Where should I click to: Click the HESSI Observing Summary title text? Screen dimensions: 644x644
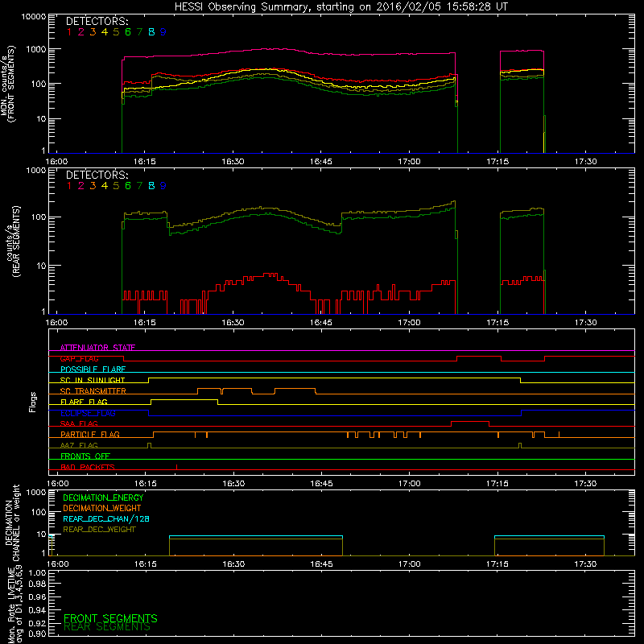click(341, 6)
